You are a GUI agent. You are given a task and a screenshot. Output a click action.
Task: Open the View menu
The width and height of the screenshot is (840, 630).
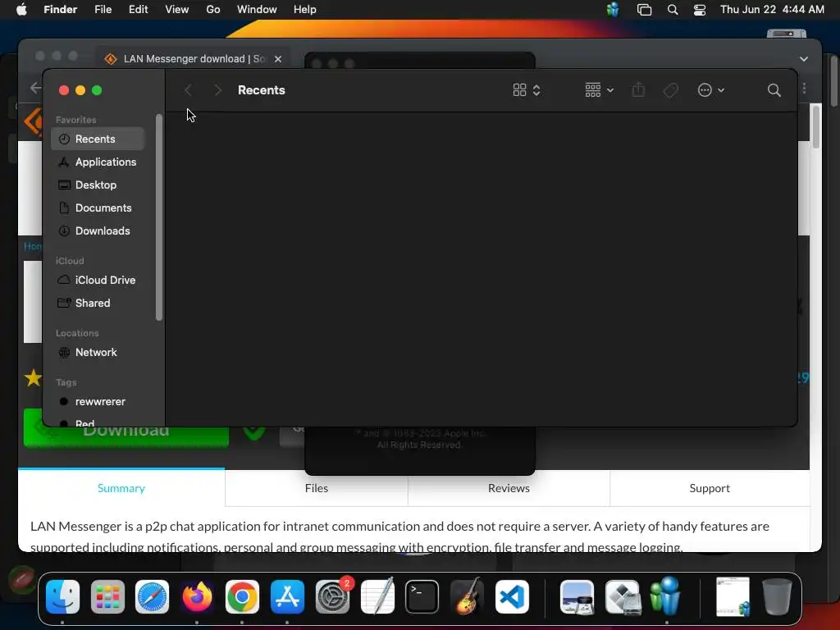(177, 10)
